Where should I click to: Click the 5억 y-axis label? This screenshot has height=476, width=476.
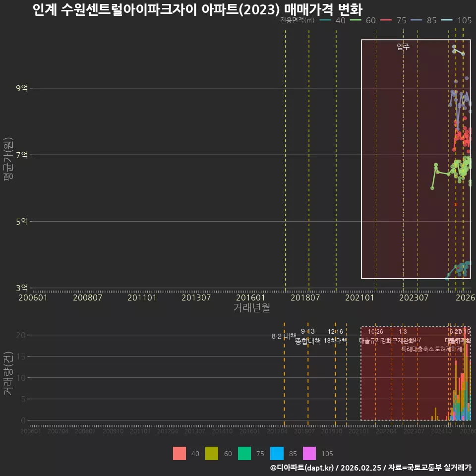[22, 221]
